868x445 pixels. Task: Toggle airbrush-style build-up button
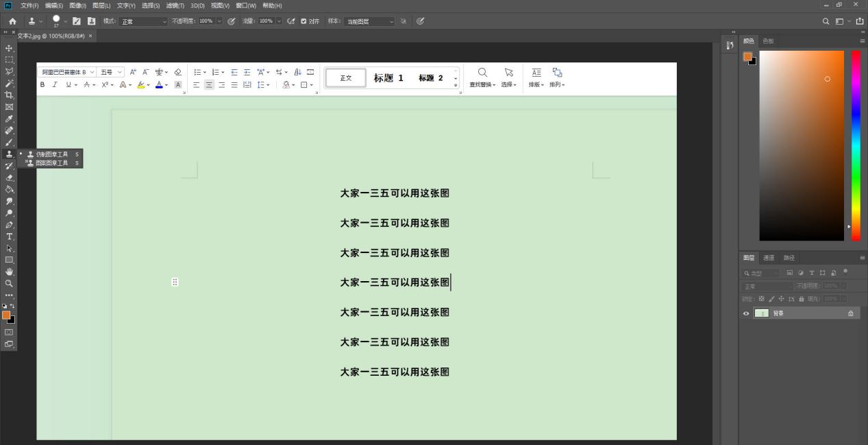[x=292, y=21]
